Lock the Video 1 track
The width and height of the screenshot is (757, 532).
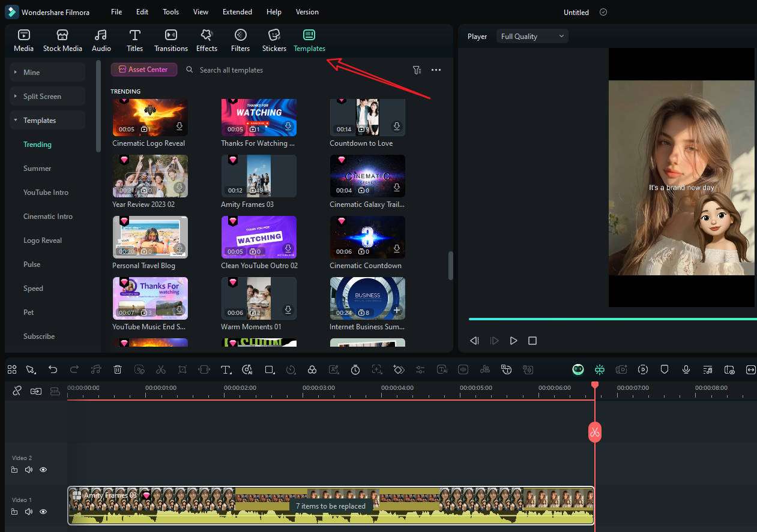14,512
